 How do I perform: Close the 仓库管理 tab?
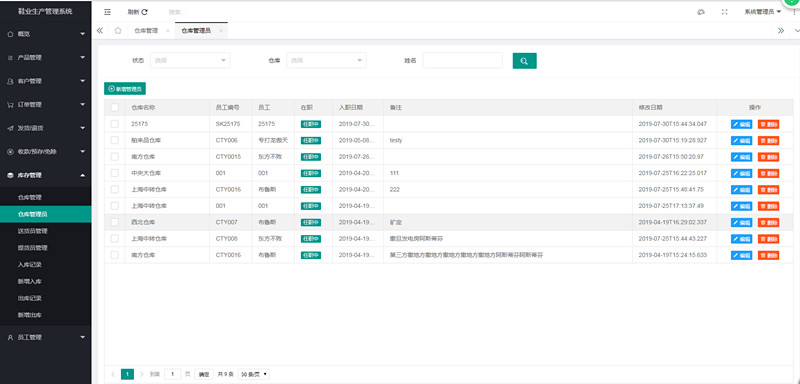coord(168,31)
